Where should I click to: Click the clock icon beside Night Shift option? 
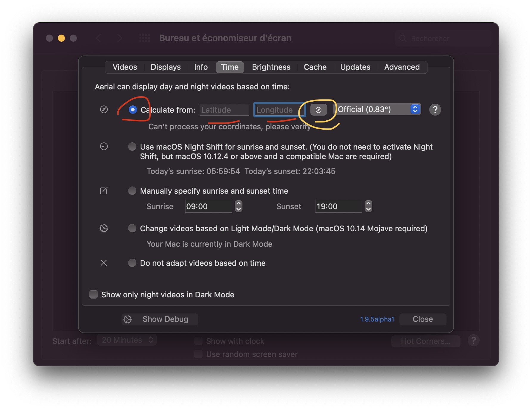[x=104, y=146]
